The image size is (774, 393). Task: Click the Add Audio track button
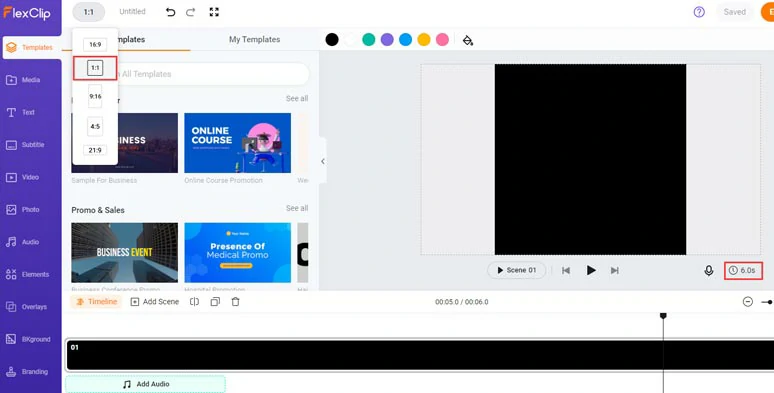[146, 384]
